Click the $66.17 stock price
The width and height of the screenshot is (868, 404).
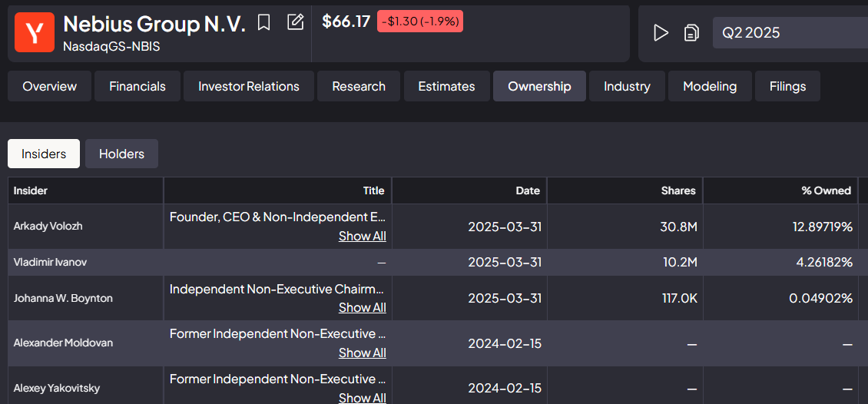click(346, 22)
